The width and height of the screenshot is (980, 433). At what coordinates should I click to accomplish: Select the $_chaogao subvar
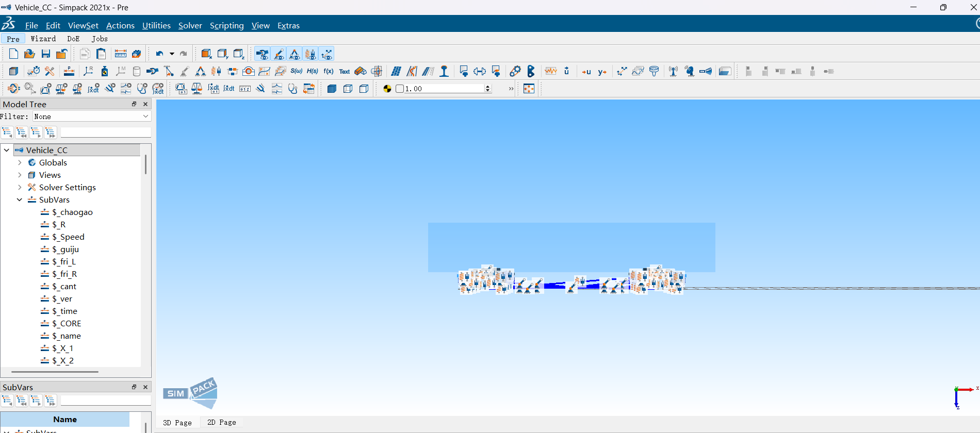[x=72, y=212]
